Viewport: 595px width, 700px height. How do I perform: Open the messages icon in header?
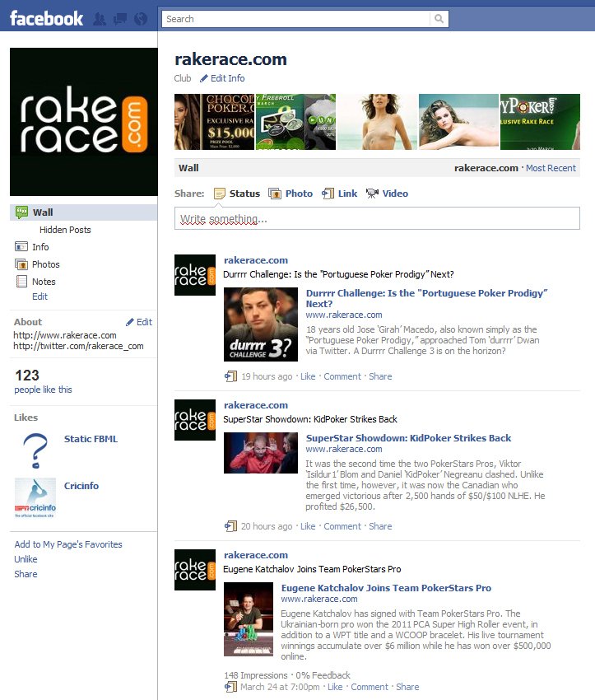(120, 19)
